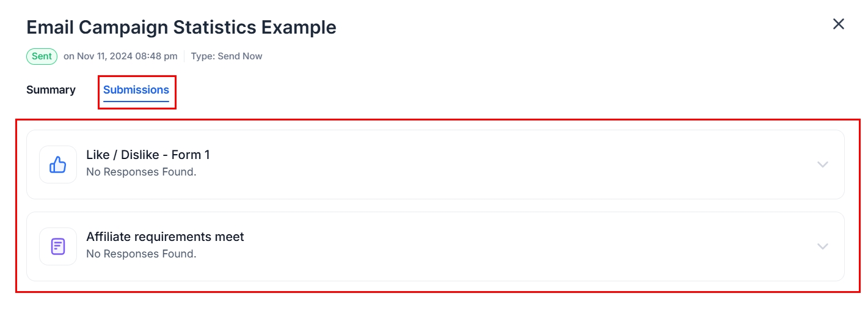This screenshot has width=868, height=318.
Task: Click the thumbs-up Like/Dislike icon
Action: (x=58, y=165)
